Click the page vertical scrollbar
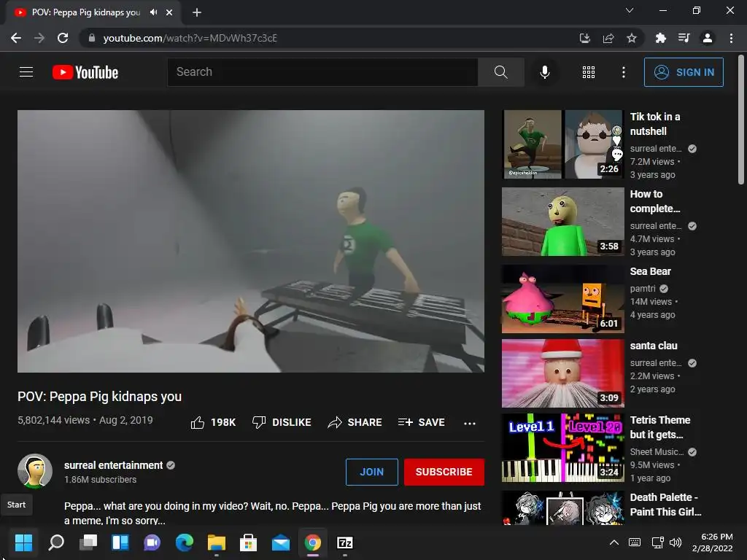Viewport: 747px width, 560px height. pyautogui.click(x=741, y=120)
